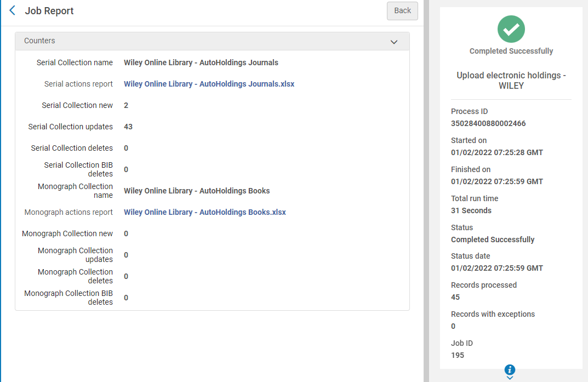
Task: Click Started on timestamp 07:25:28 GMT
Action: 497,152
